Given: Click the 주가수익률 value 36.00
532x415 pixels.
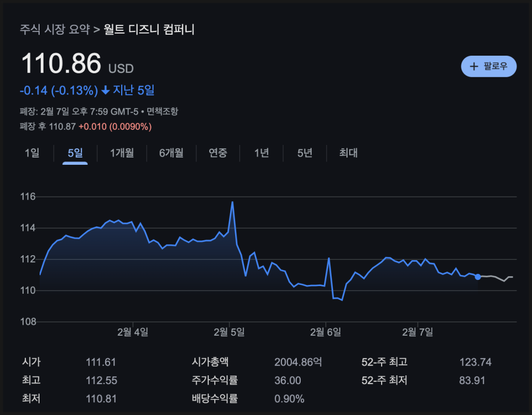Looking at the screenshot, I should click(x=287, y=380).
